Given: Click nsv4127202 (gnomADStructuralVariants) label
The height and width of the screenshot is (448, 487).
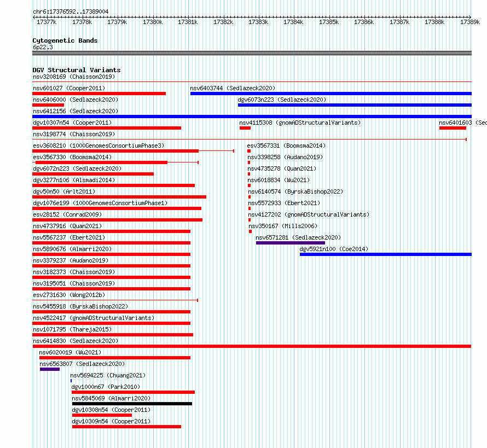Looking at the screenshot, I should click(309, 214).
